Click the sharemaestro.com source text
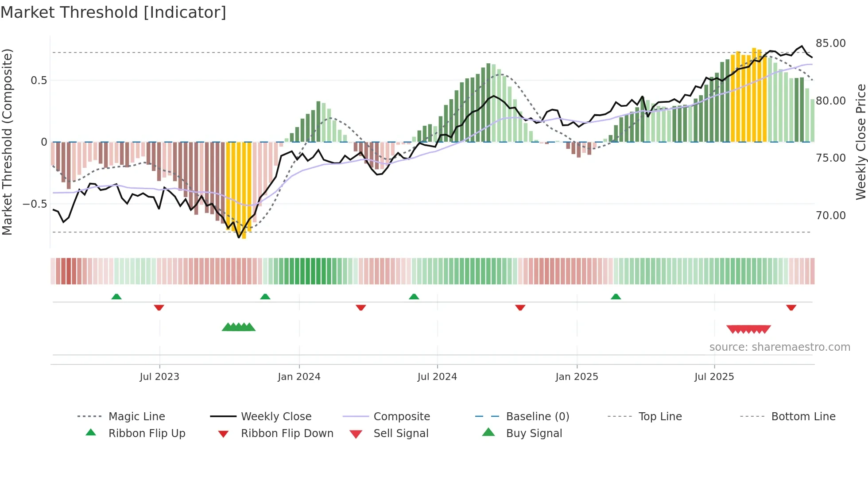 tap(779, 347)
